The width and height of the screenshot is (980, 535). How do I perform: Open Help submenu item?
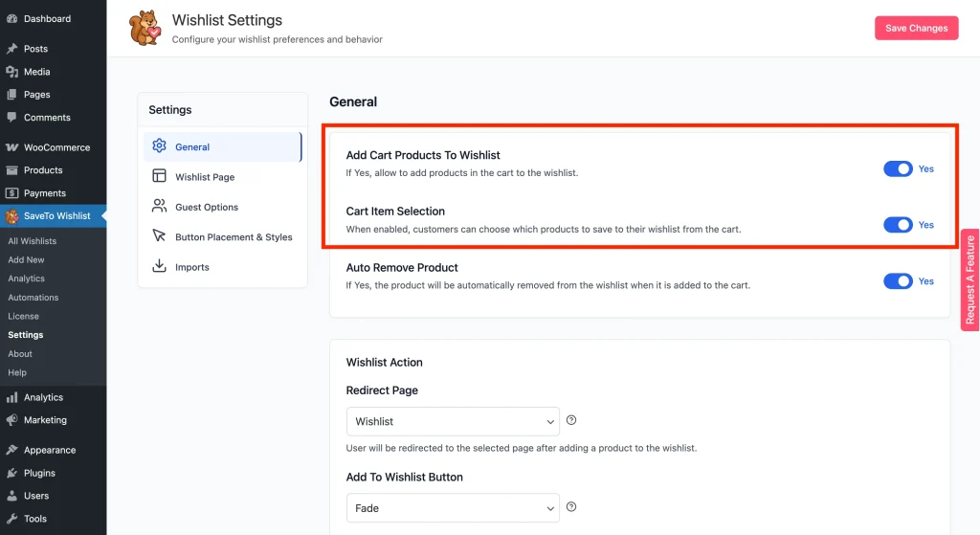pyautogui.click(x=17, y=372)
